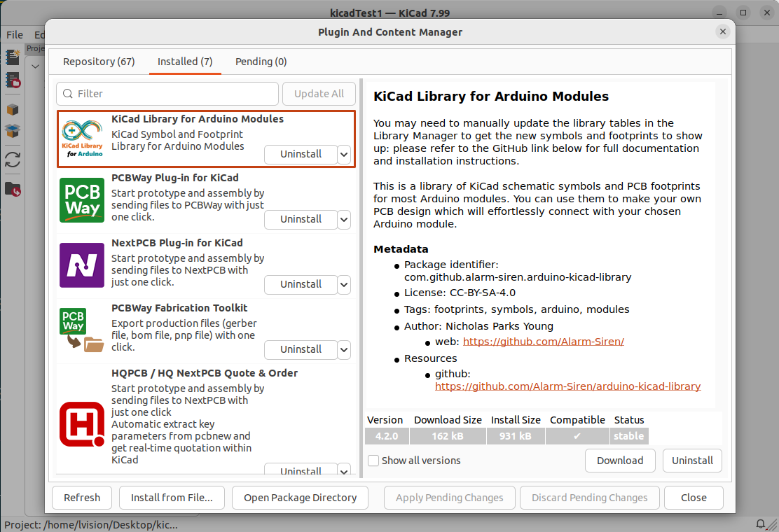The height and width of the screenshot is (532, 779).
Task: Collapse the project tree chevron in KiCad window
Action: tap(35, 66)
